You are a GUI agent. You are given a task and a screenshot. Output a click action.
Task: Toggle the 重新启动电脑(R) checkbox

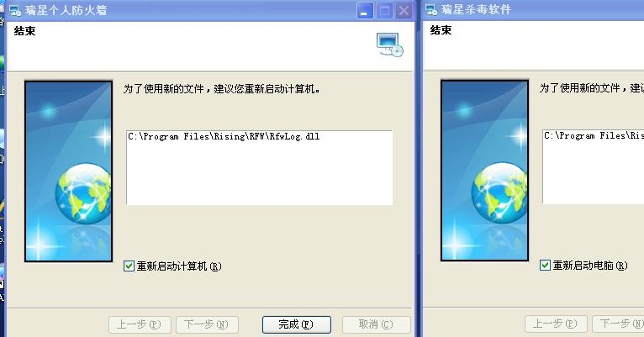(545, 266)
